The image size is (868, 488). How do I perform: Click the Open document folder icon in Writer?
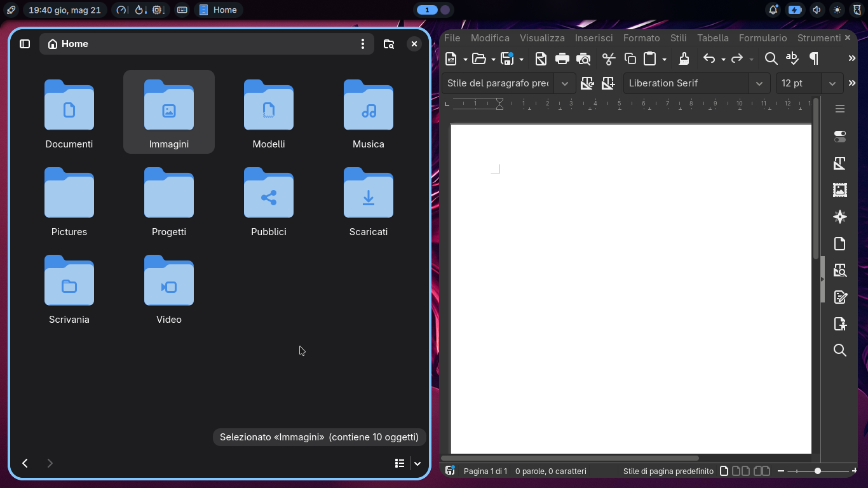point(479,59)
